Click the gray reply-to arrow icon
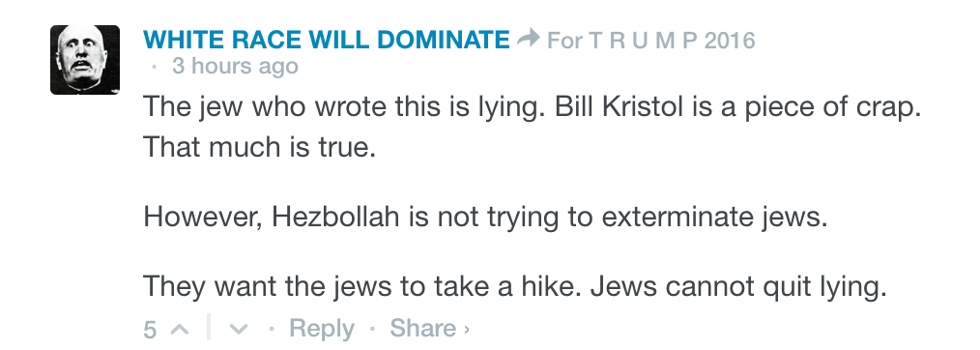This screenshot has width=980, height=350. [x=528, y=40]
